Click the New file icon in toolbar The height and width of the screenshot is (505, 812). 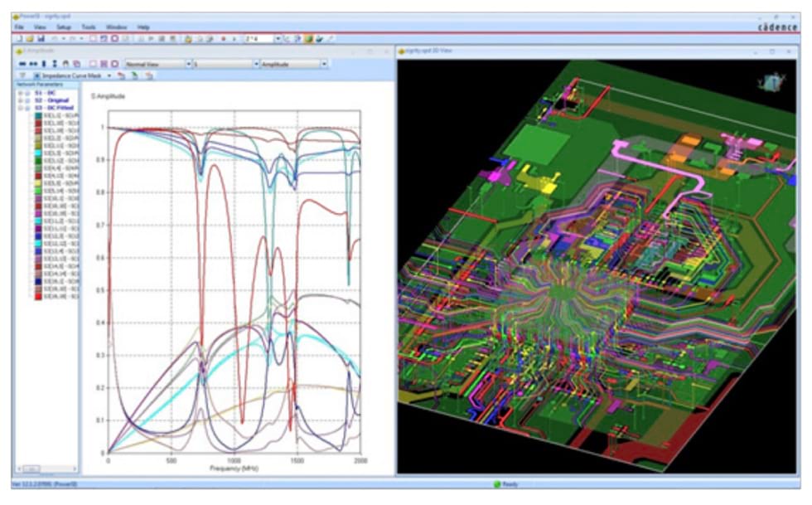point(18,38)
